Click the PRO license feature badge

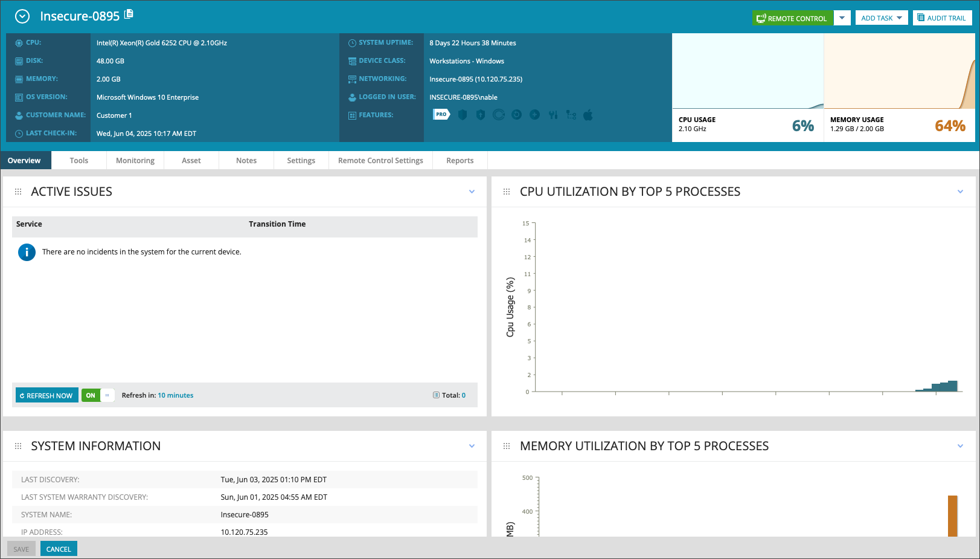pos(441,114)
